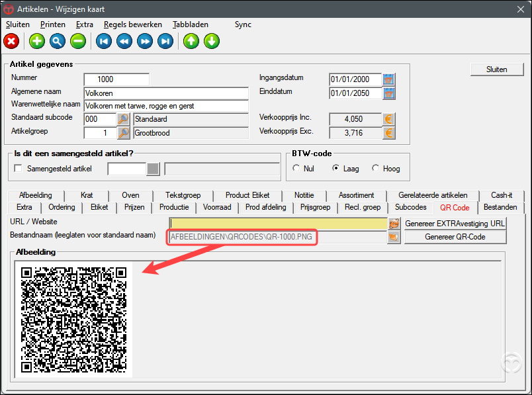Click the Nummer input field
The width and height of the screenshot is (532, 395).
(116, 79)
